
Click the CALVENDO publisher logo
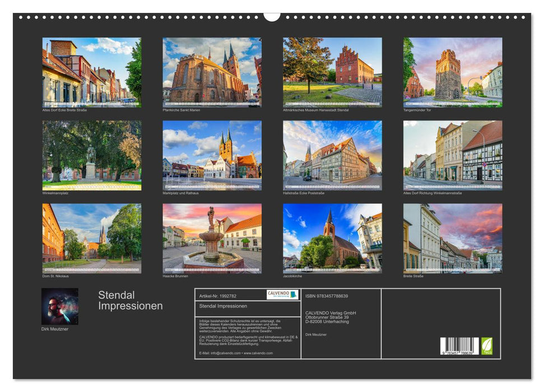pos(282,295)
